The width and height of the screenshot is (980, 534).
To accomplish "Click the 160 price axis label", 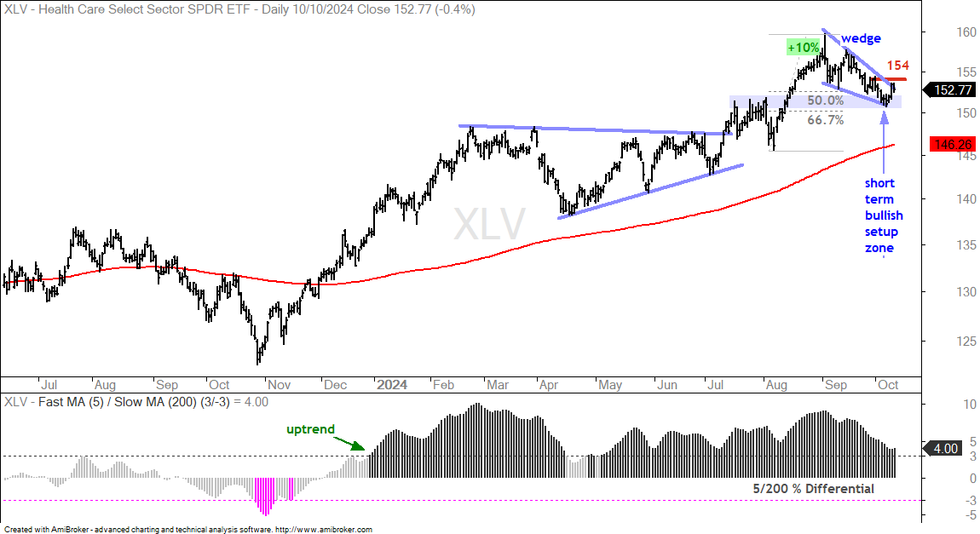I will point(966,32).
